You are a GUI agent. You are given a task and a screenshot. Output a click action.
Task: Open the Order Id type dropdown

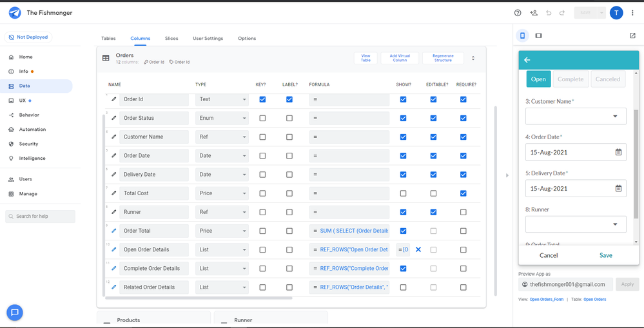coord(222,99)
